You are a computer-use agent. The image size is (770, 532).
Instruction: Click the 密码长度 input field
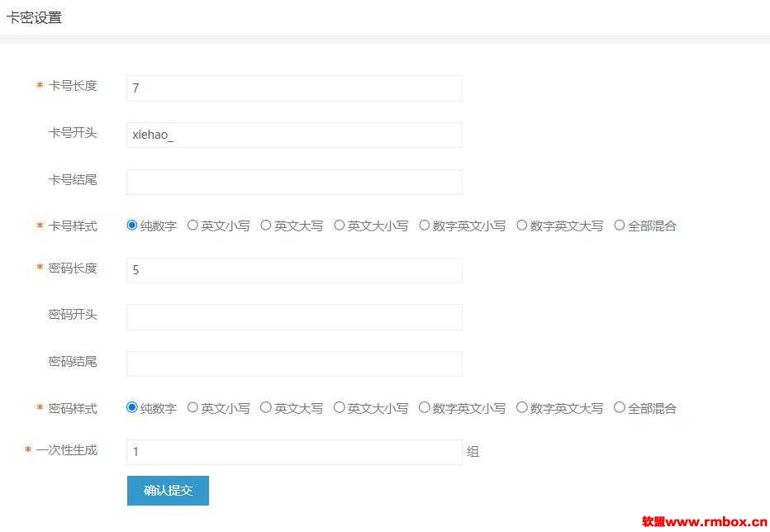[x=294, y=270]
